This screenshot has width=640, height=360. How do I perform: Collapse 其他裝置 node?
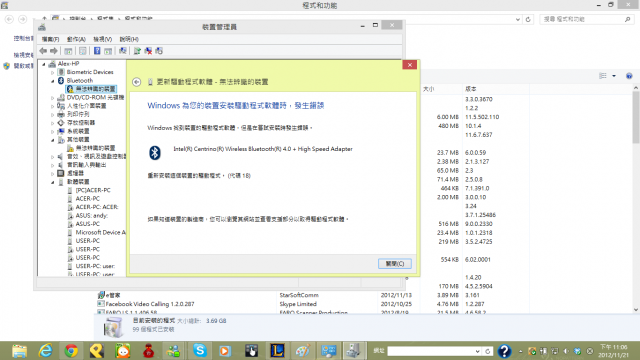click(52, 140)
